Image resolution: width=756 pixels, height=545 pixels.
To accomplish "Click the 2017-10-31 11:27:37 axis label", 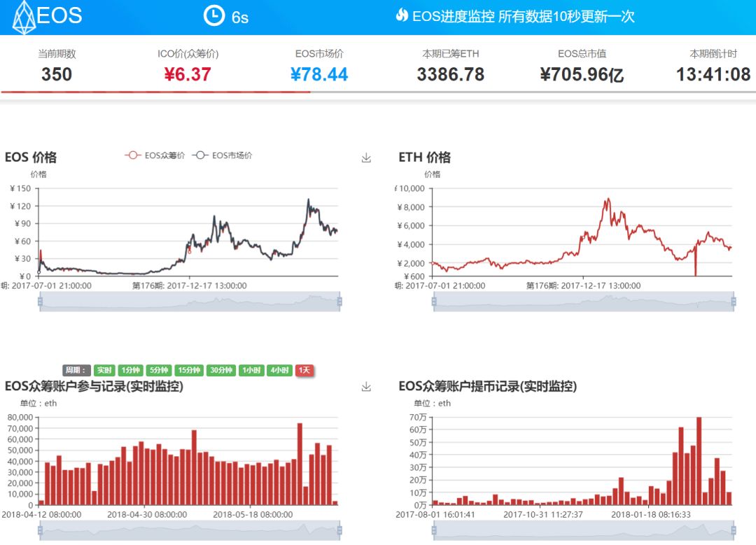I will 543,515.
